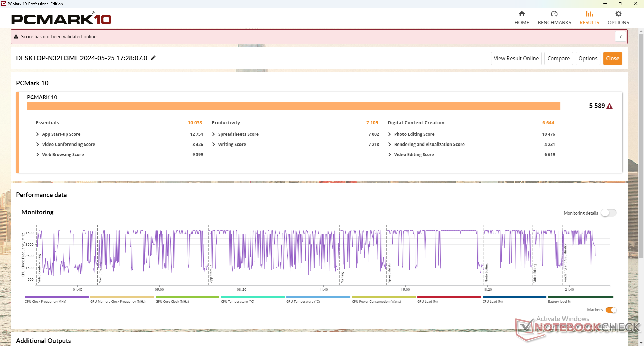Viewport: 644px width, 346px height.
Task: Click the vertical scrollbar thumb
Action: (641, 146)
